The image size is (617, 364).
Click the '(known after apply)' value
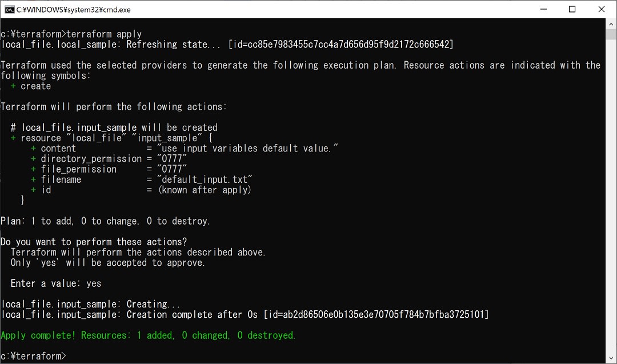point(205,190)
